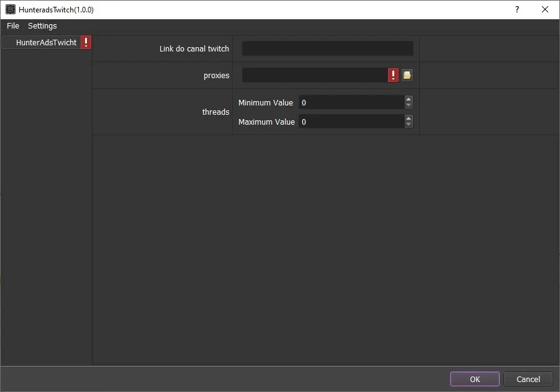Click the 'Minimum Value' label
The image size is (560, 392).
pos(265,103)
